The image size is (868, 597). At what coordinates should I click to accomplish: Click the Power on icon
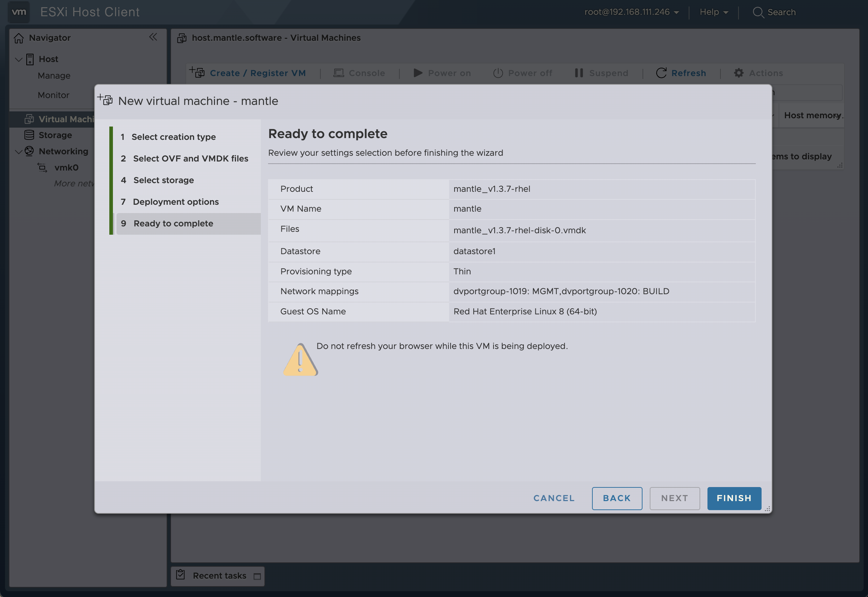(418, 73)
